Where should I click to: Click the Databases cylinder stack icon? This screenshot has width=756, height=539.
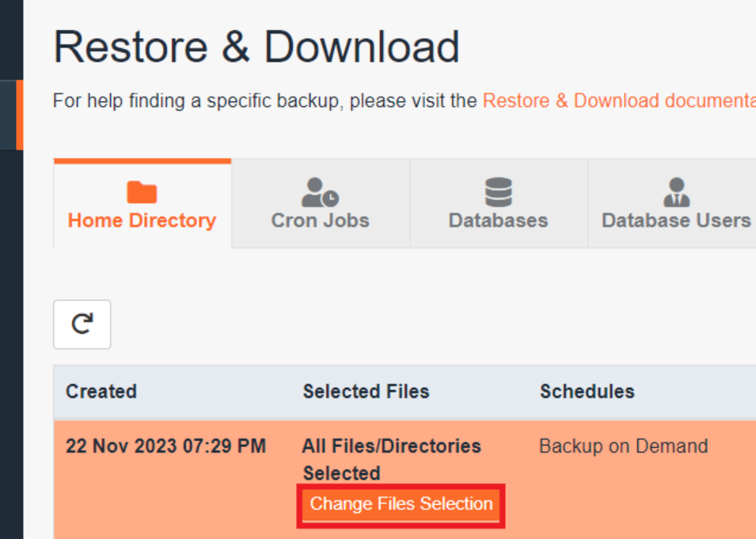click(497, 190)
